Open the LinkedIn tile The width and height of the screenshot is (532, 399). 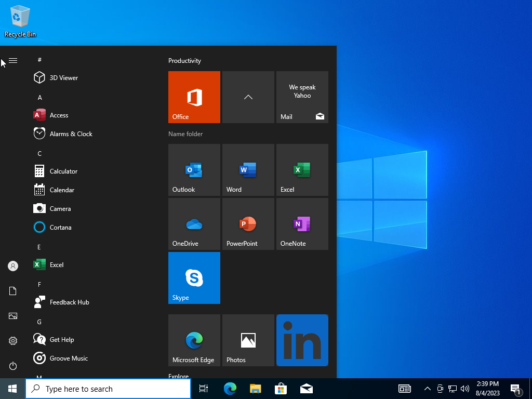pyautogui.click(x=302, y=340)
